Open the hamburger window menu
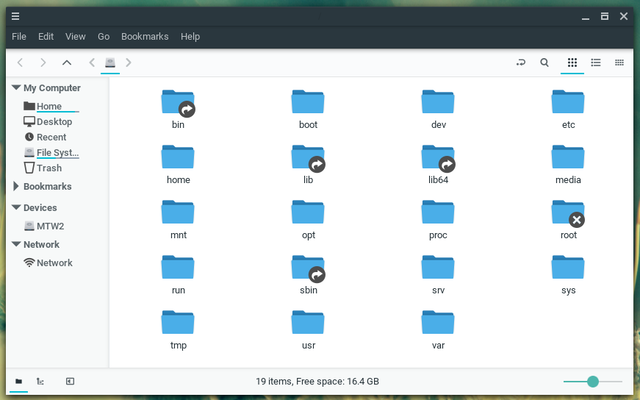640x400 pixels. pos(15,16)
